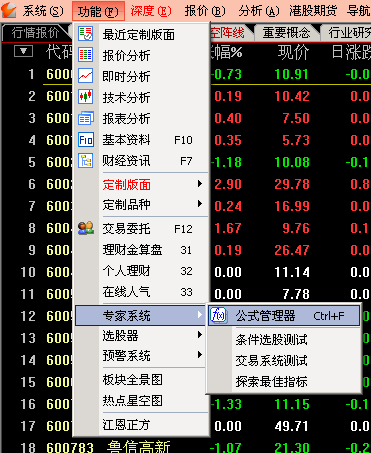Open the 报表分析 table icon
Screen dimensions: 371x453
click(x=86, y=118)
